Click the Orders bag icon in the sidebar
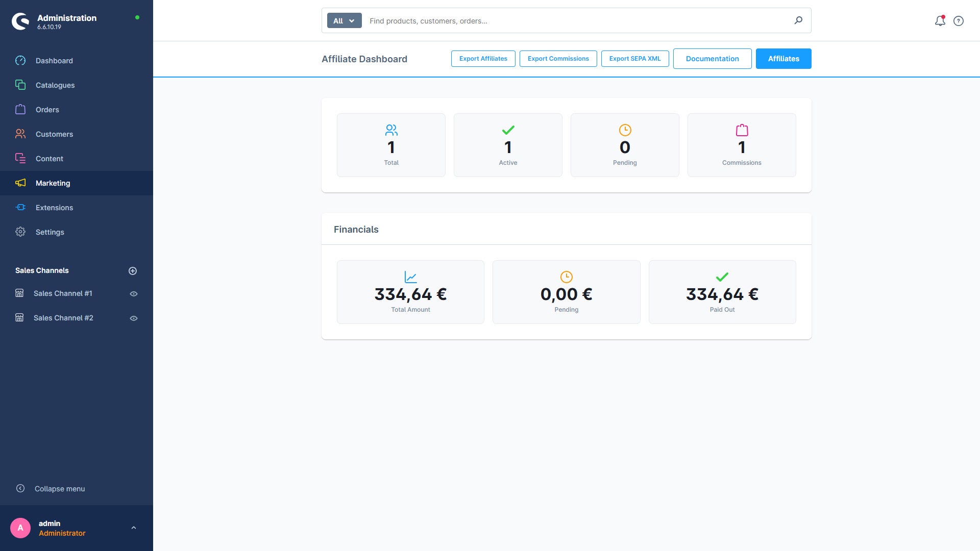 tap(20, 110)
